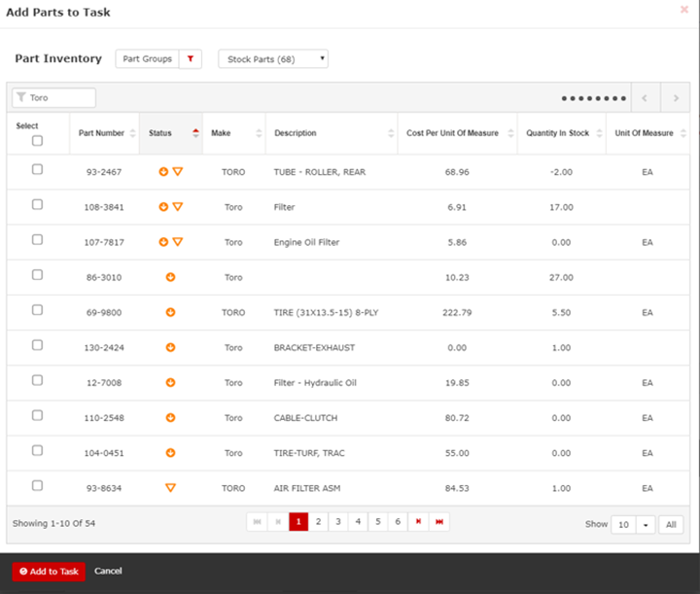Image resolution: width=700 pixels, height=594 pixels.
Task: Go to page 3 of the results
Action: coord(338,523)
